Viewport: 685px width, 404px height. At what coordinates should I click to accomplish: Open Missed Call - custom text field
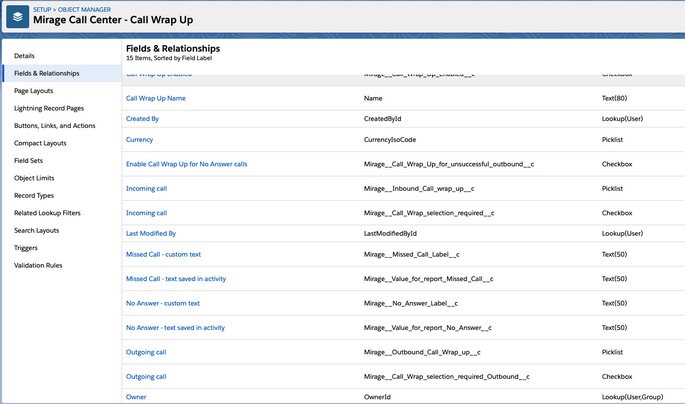click(163, 254)
